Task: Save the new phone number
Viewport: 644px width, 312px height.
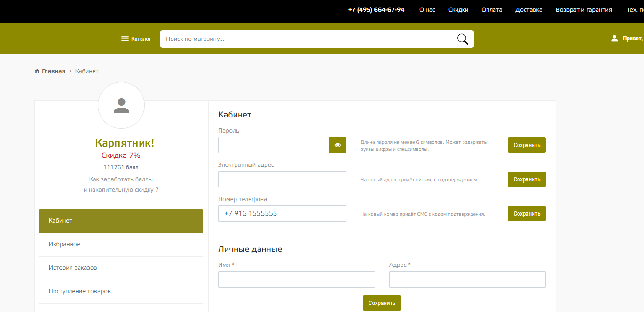Action: click(526, 214)
